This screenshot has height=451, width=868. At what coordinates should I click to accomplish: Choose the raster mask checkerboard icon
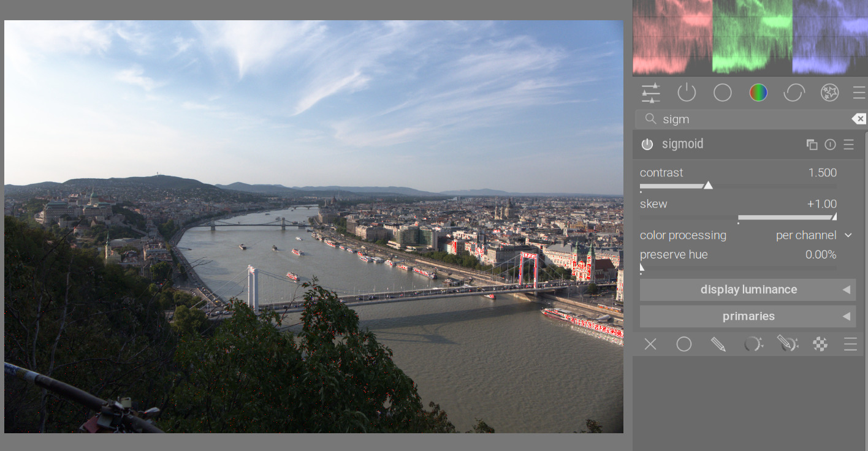tap(820, 344)
